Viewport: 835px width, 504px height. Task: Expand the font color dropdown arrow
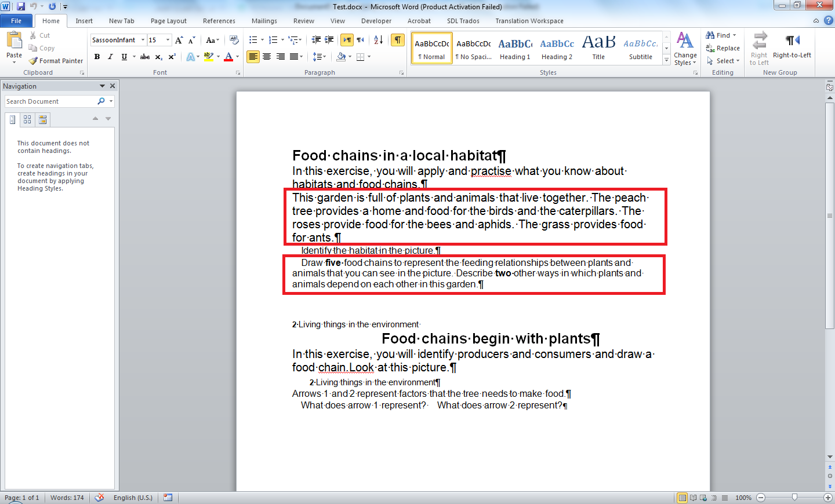click(x=237, y=57)
